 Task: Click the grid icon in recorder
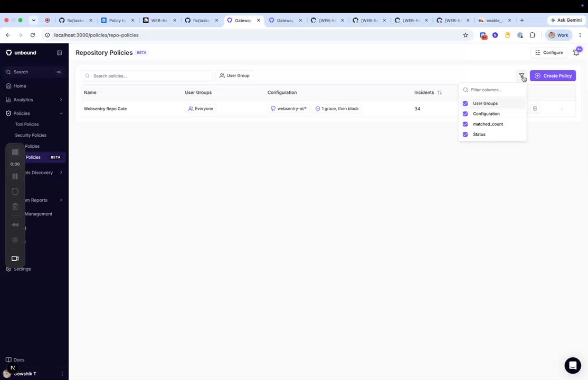[15, 240]
